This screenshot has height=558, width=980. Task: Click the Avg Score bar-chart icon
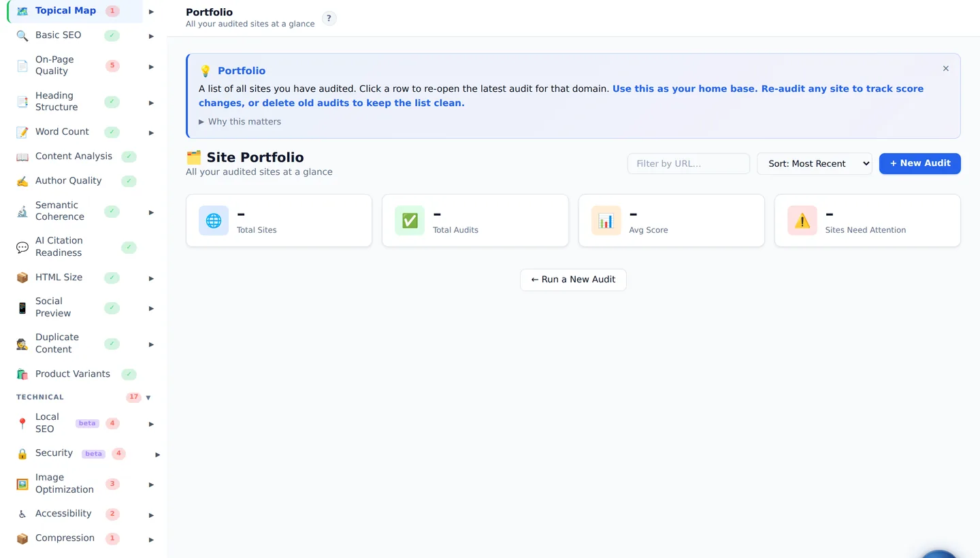(606, 220)
